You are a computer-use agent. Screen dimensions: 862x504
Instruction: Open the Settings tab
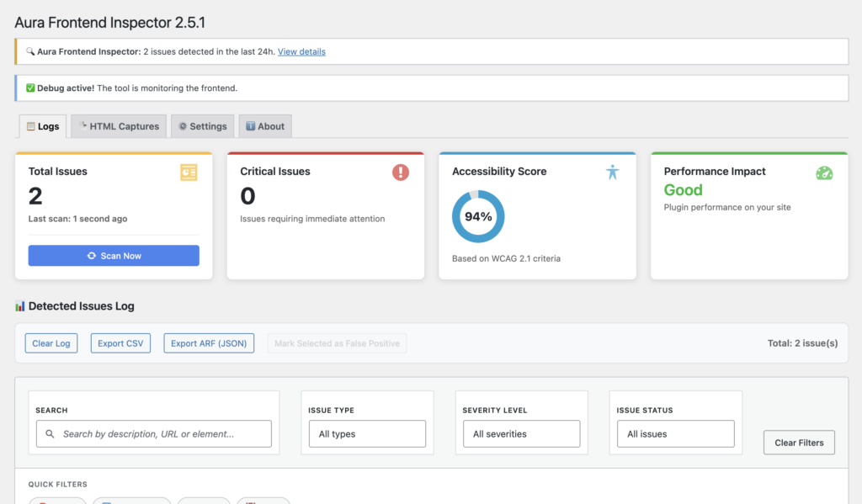point(202,126)
